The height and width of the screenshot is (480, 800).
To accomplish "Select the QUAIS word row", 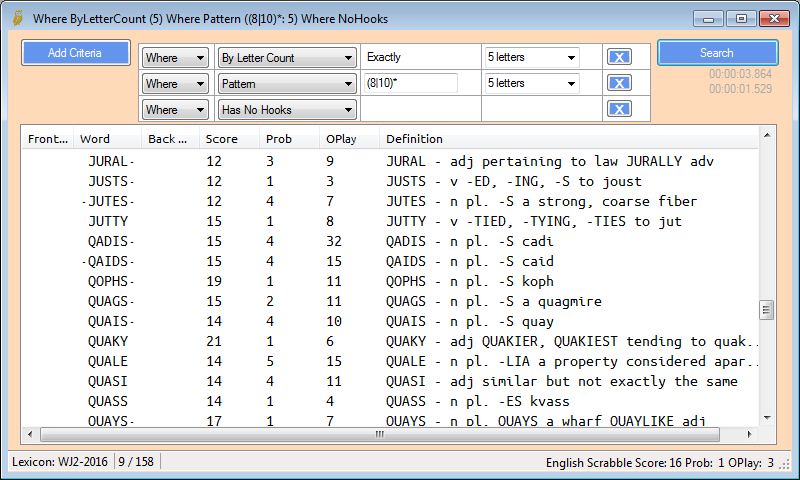I will point(390,321).
